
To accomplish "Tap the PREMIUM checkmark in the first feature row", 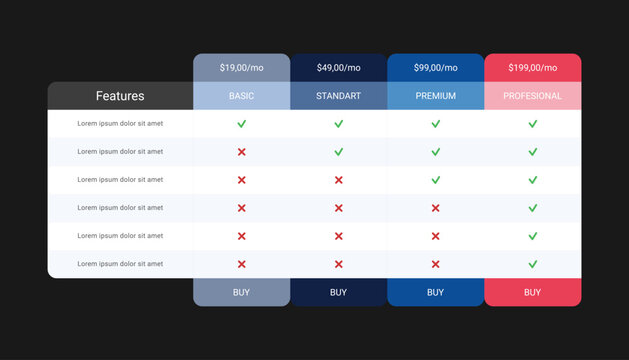I will (x=436, y=124).
